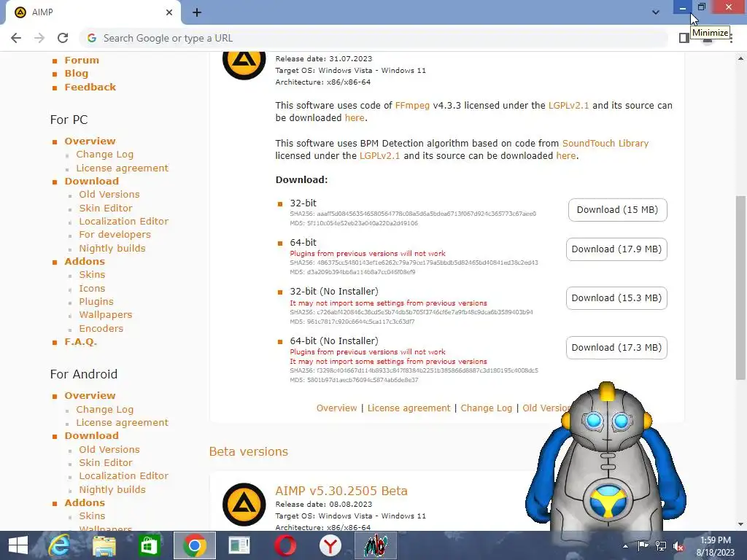The image size is (747, 560).
Task: Click the address bar search field
Action: [x=374, y=38]
